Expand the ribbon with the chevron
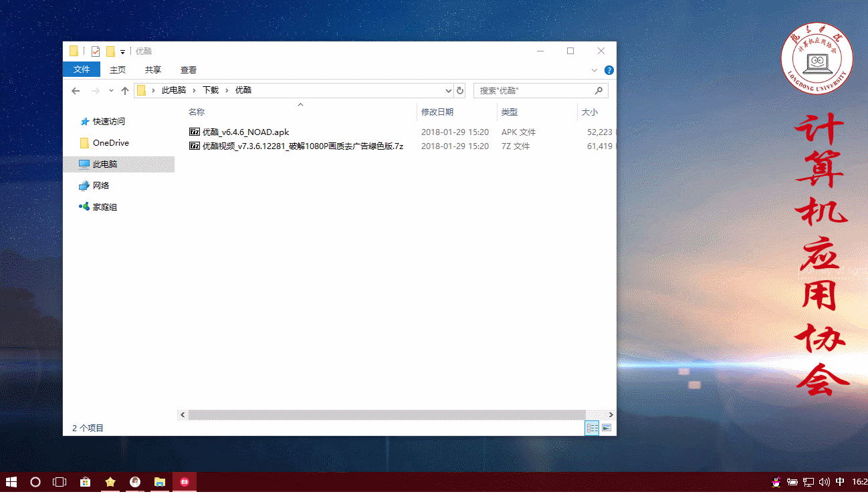 594,70
